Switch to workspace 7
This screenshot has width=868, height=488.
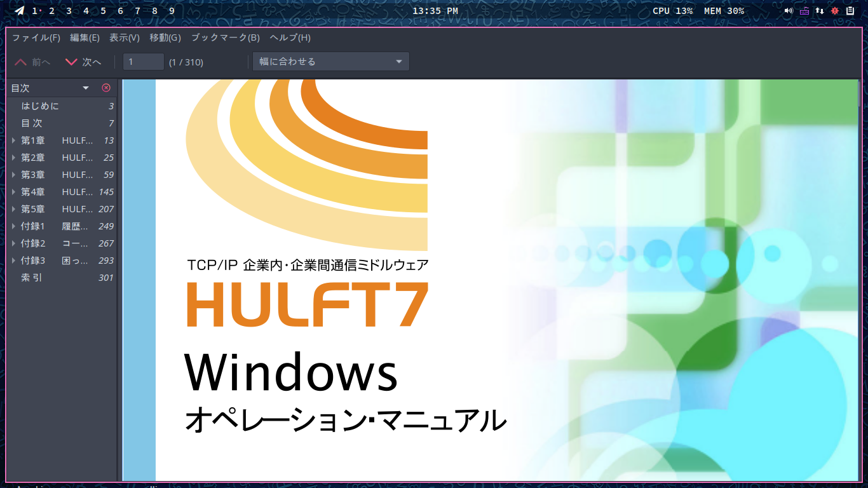click(137, 11)
